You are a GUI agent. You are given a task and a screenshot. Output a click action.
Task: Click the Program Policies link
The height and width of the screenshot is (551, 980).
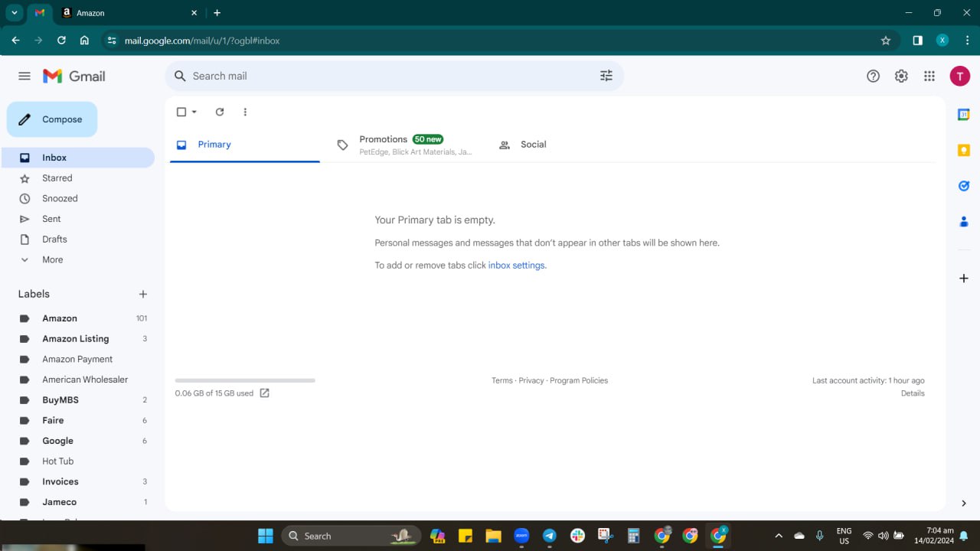click(x=579, y=380)
